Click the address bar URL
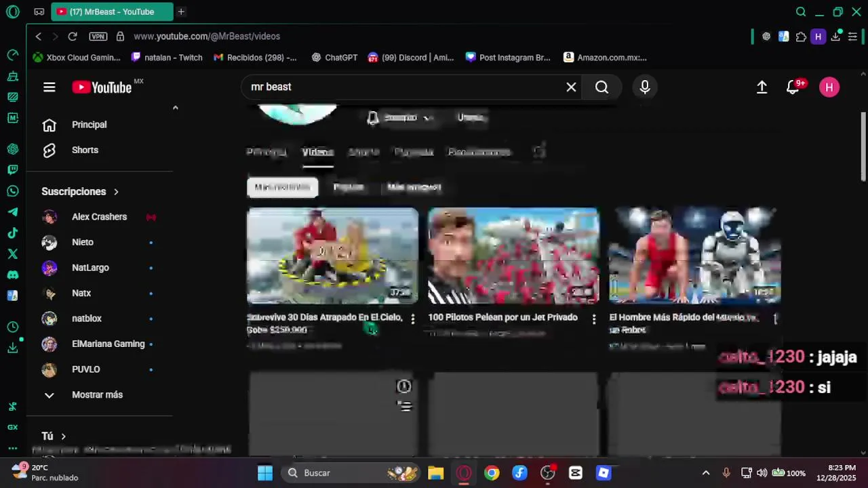Screen dimensions: 868x488 207,36
